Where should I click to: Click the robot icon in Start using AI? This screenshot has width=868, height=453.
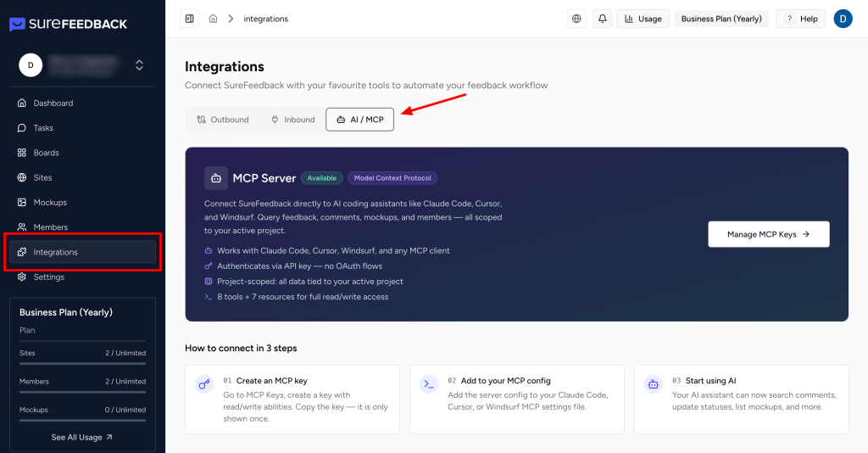coord(654,383)
